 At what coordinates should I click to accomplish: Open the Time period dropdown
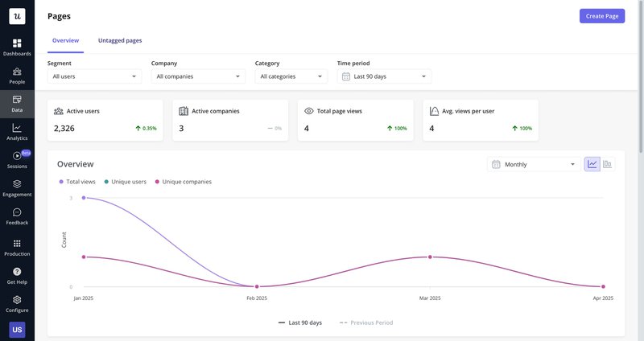[384, 76]
